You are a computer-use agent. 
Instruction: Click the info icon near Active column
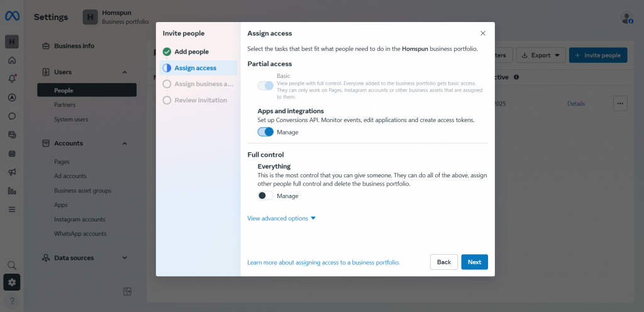516,77
